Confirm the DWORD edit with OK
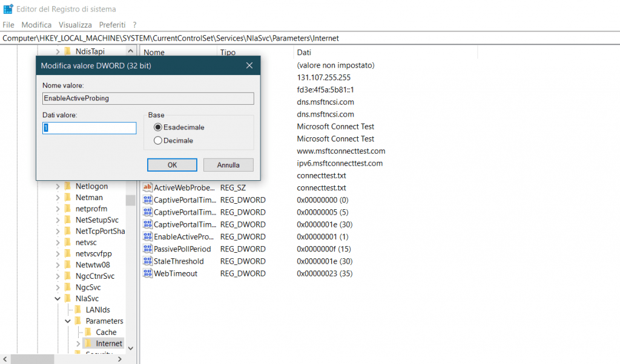The height and width of the screenshot is (364, 620). point(172,165)
